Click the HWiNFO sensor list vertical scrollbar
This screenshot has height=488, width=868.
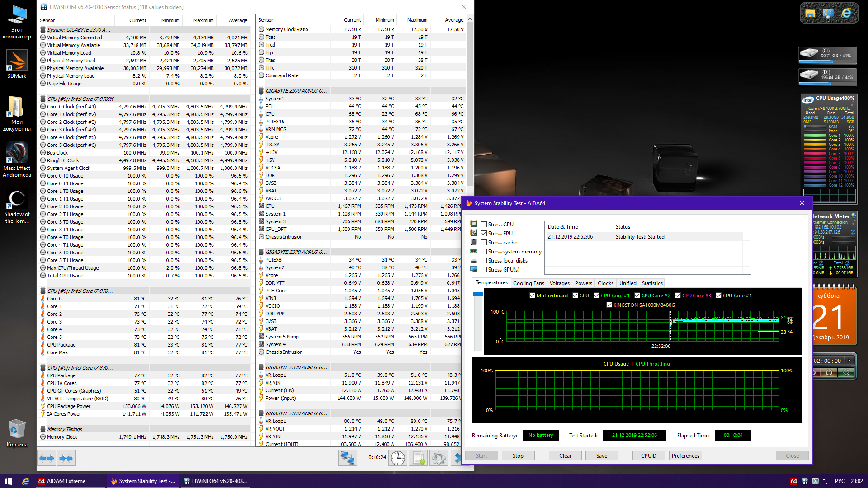coord(470,104)
